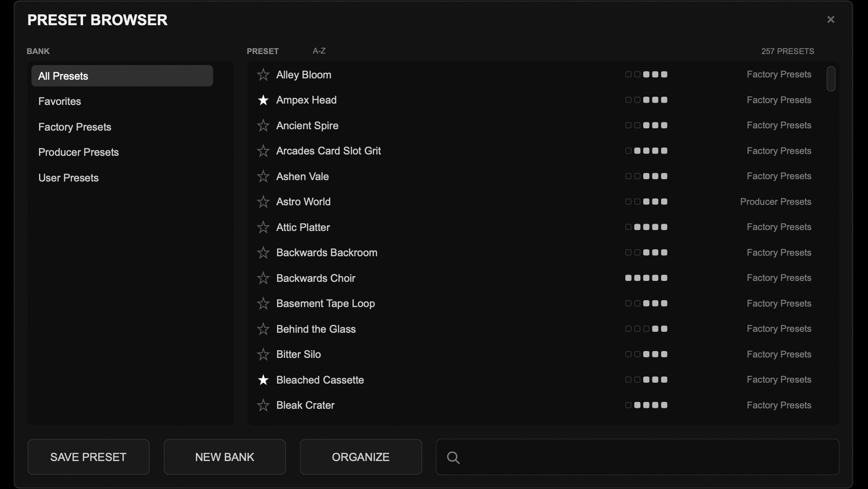
Task: Open the Favorites bank
Action: tap(122, 101)
